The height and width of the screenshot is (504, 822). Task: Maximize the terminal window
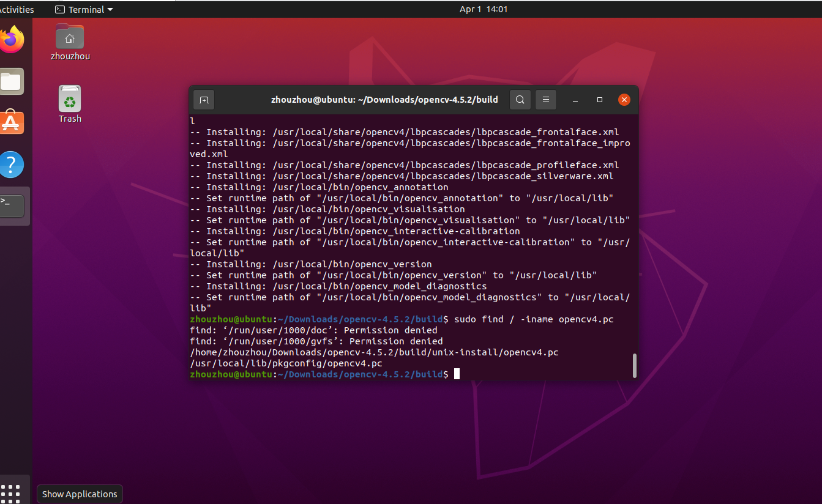(599, 99)
